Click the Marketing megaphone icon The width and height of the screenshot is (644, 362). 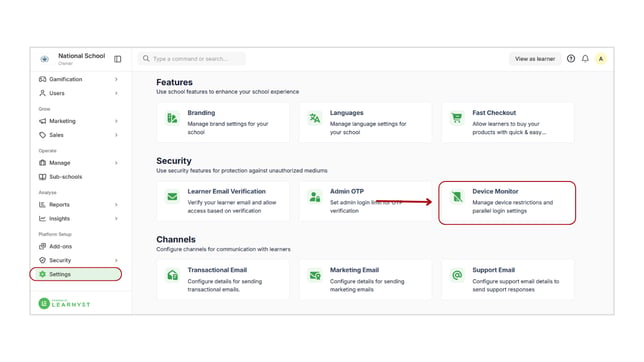(x=42, y=121)
